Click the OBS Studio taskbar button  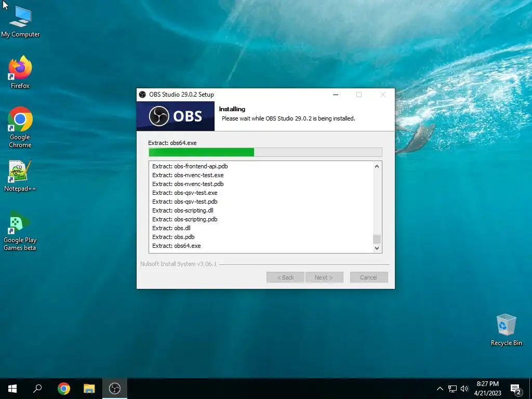point(115,389)
